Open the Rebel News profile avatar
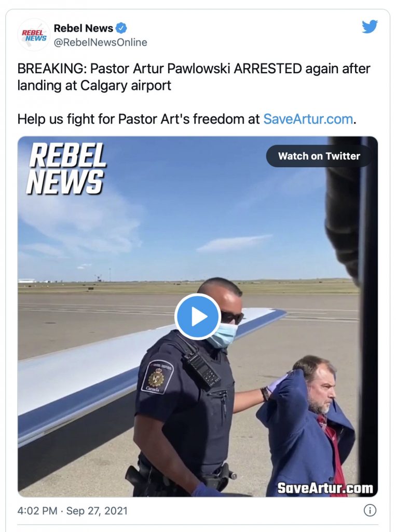The height and width of the screenshot is (532, 396). pos(34,35)
